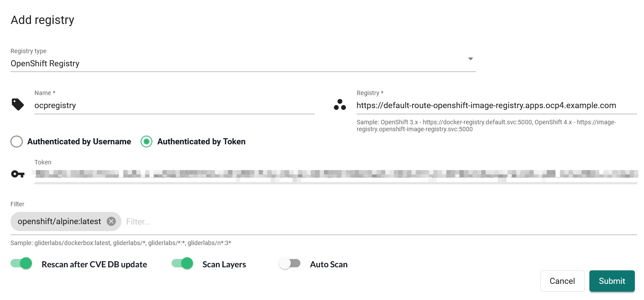
Task: Expand the Registry type dropdown arrow
Action: [471, 59]
